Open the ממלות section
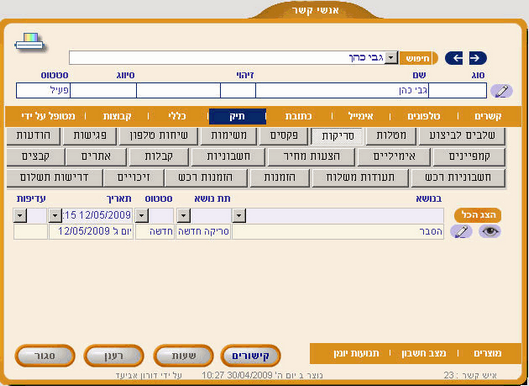Screen dimensions: 529x386 pos(391,136)
